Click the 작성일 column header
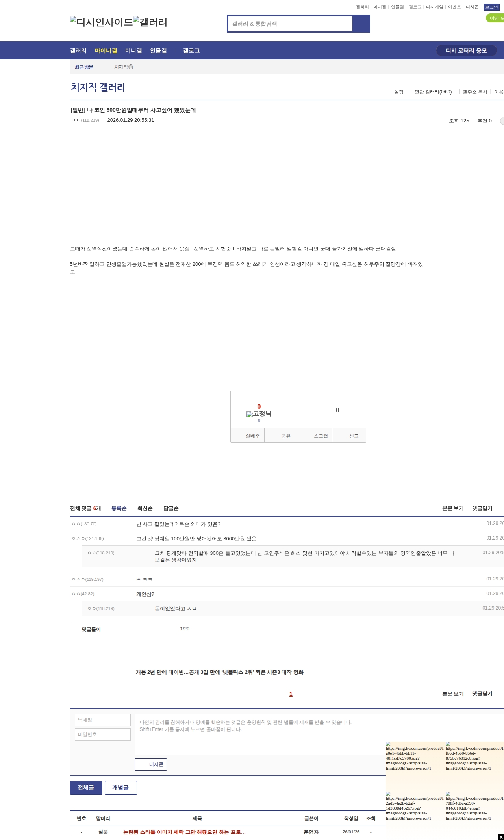This screenshot has height=840, width=504. (351, 818)
